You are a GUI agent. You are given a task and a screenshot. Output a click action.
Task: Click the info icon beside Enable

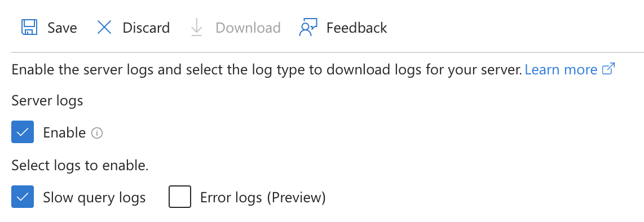97,133
